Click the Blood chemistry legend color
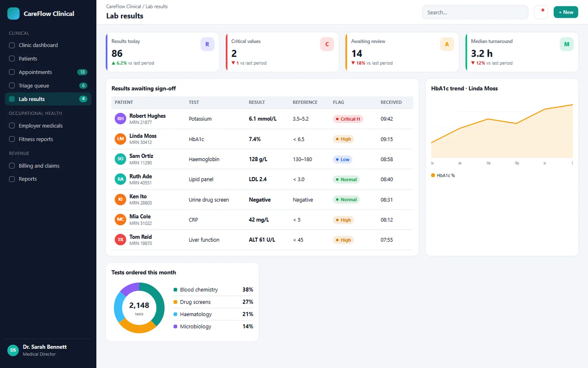 [x=175, y=290]
